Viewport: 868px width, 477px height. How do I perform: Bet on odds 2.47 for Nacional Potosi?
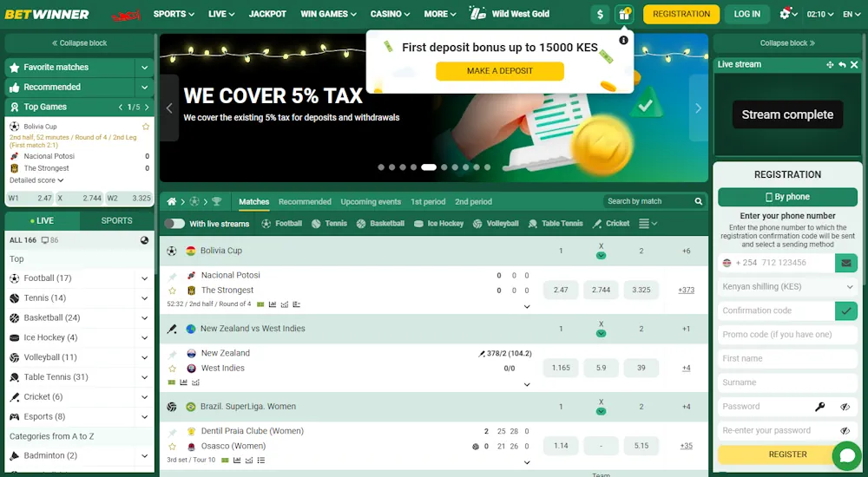(561, 290)
